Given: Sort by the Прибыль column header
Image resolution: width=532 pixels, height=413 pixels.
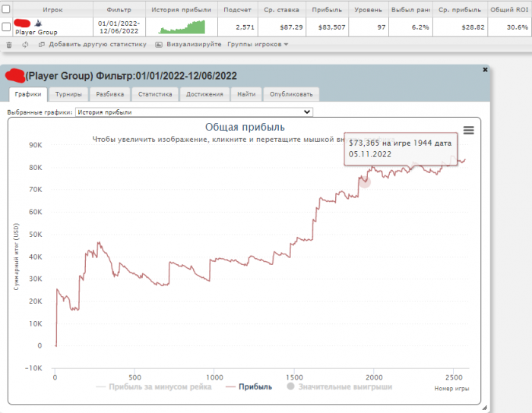Looking at the screenshot, I should tap(327, 9).
